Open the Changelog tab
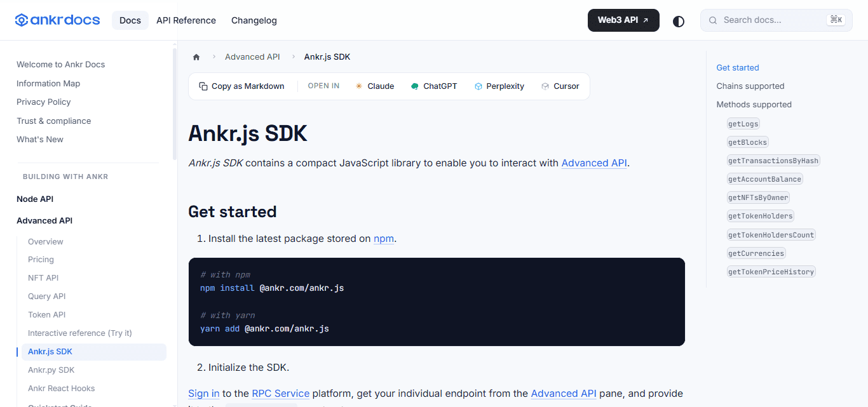This screenshot has height=407, width=868. pyautogui.click(x=254, y=20)
